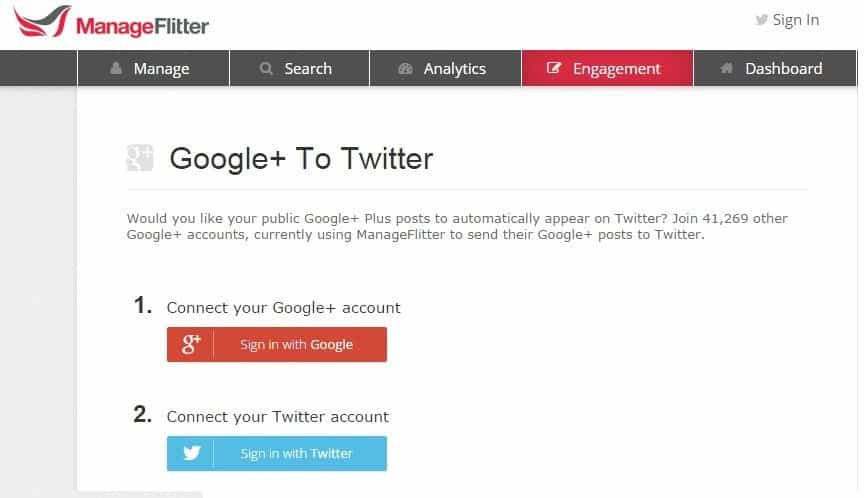Click the ManageFlitter bird logo icon
Viewport: 864px width, 498px height.
click(42, 21)
